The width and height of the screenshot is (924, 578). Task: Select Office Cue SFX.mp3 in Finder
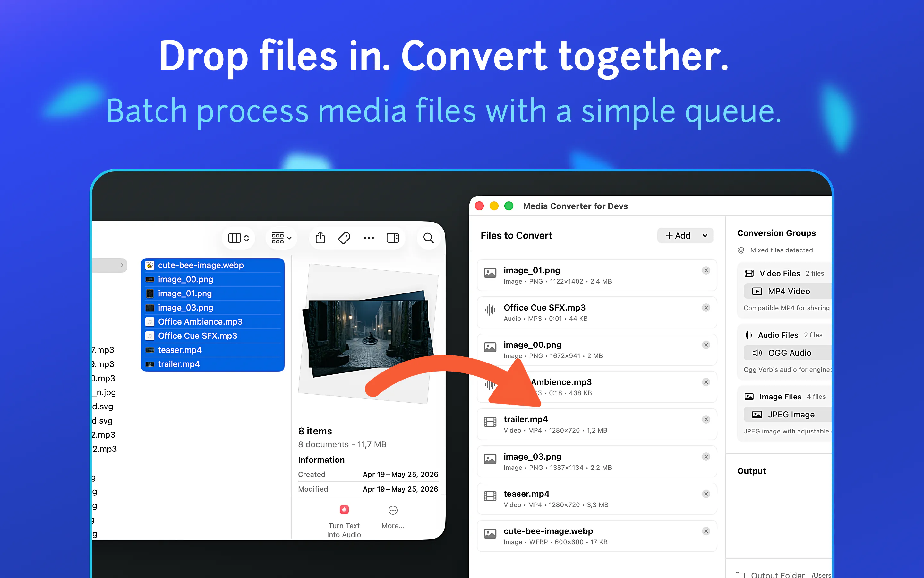click(213, 336)
